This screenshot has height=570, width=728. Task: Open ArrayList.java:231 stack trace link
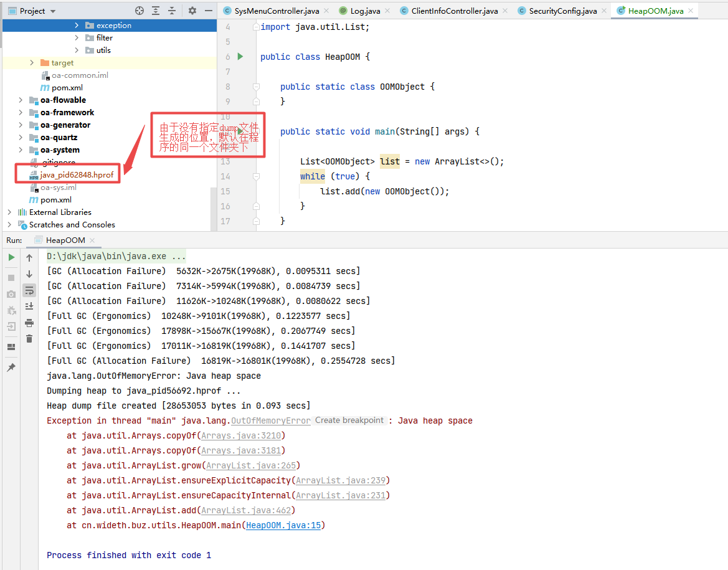tap(341, 495)
